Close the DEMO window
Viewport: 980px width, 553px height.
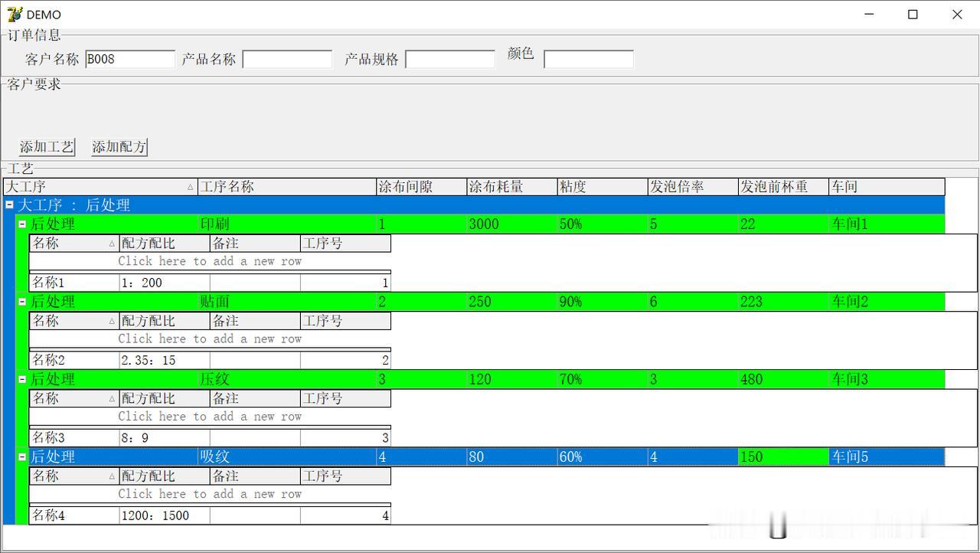tap(957, 14)
